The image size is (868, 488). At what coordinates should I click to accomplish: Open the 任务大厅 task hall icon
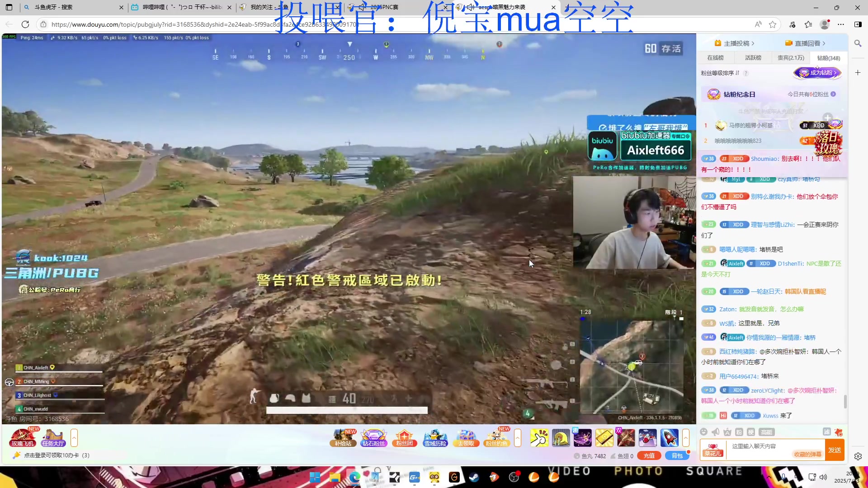click(53, 437)
